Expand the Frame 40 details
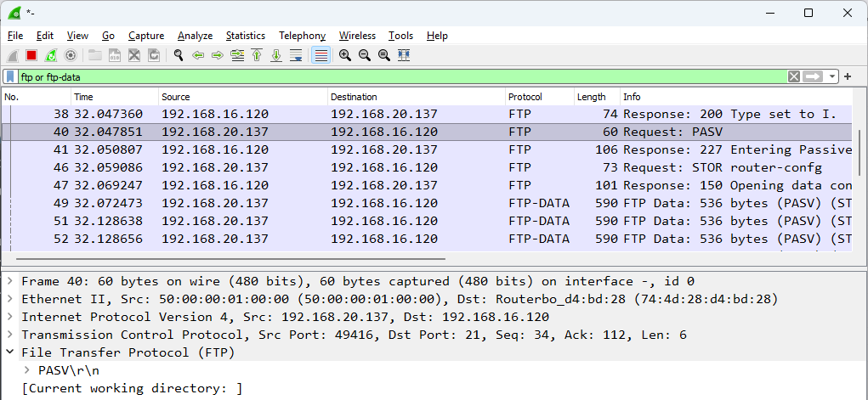868x400 pixels. point(10,281)
